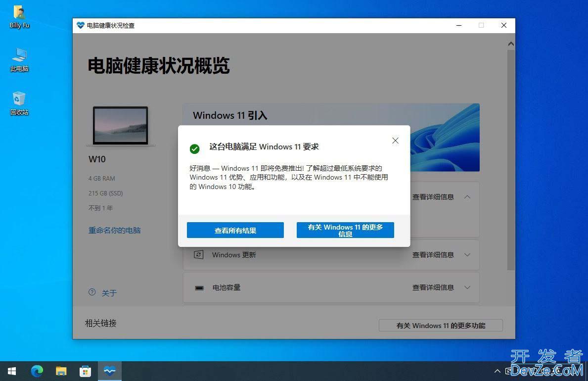Click the green checkmark status icon
This screenshot has width=588, height=381.
195,149
